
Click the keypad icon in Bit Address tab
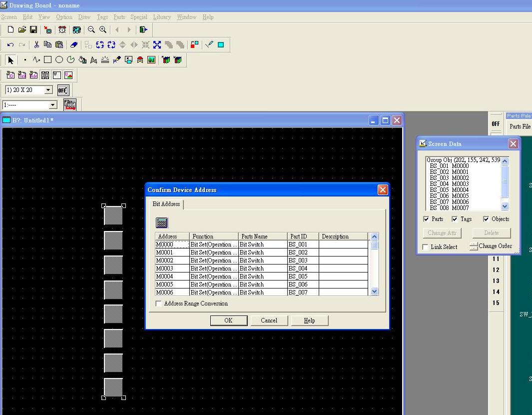click(x=161, y=223)
